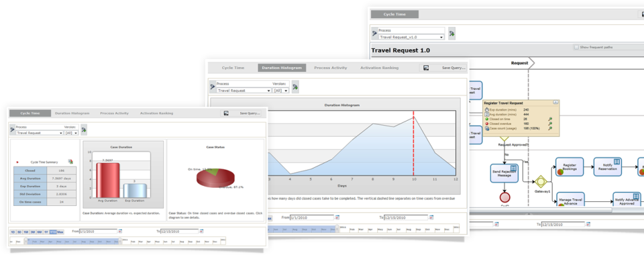Click the blue Exp Duration bar
Image resolution: width=644 pixels, height=255 pixels.
[x=135, y=191]
